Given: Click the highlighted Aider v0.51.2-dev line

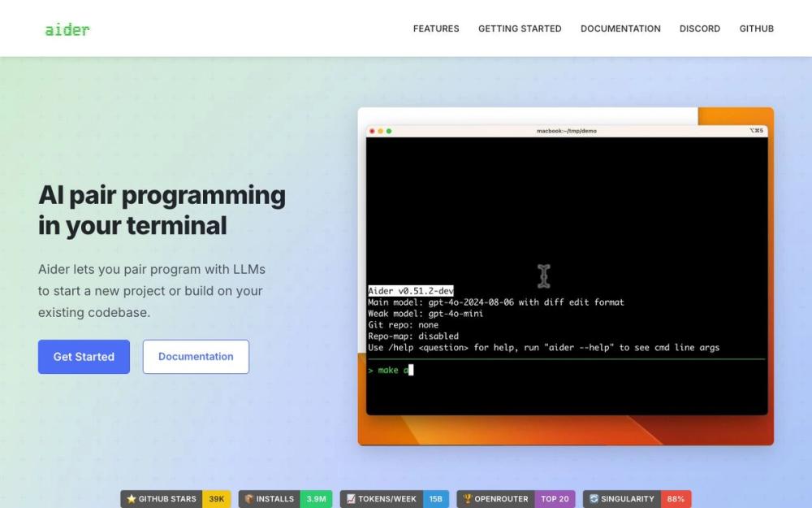Looking at the screenshot, I should pos(411,291).
